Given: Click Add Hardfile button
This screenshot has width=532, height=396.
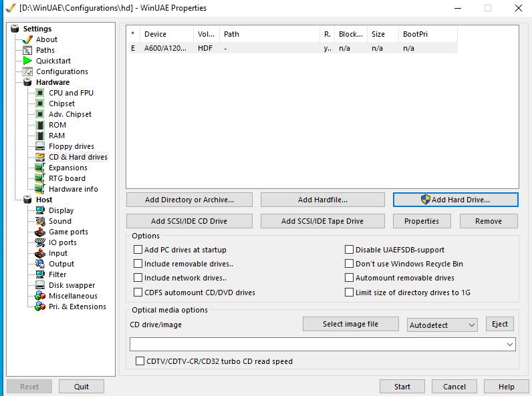Looking at the screenshot, I should tap(323, 200).
